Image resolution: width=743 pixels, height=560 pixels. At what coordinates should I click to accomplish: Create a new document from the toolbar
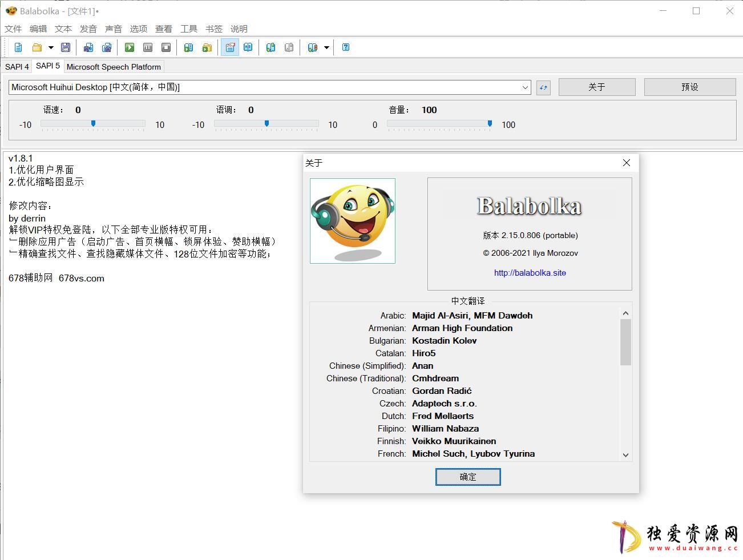click(18, 47)
